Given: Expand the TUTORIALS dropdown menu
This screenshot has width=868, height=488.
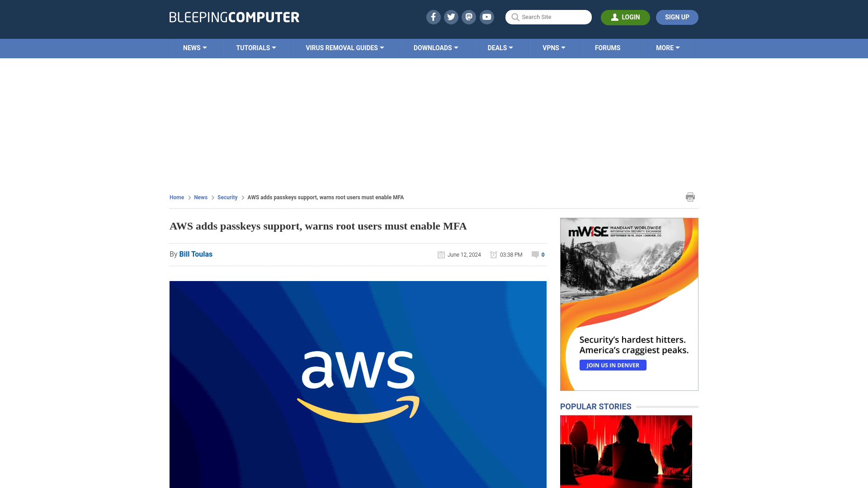Looking at the screenshot, I should point(256,47).
